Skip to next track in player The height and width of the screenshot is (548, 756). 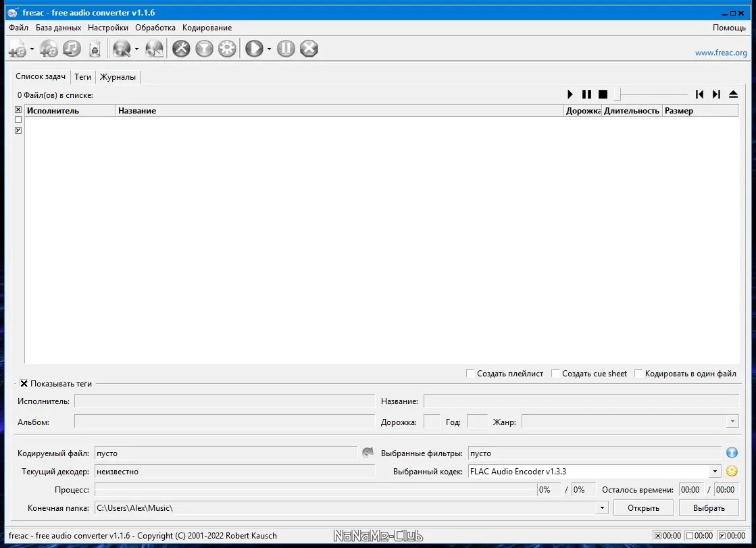pyautogui.click(x=716, y=94)
